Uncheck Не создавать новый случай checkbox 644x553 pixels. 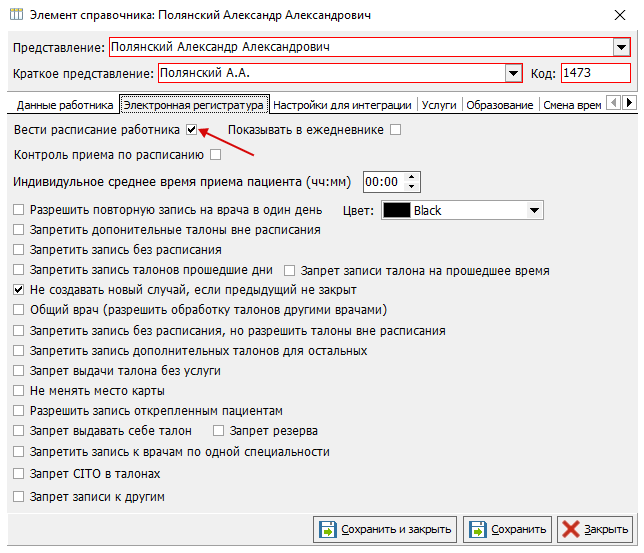point(18,290)
